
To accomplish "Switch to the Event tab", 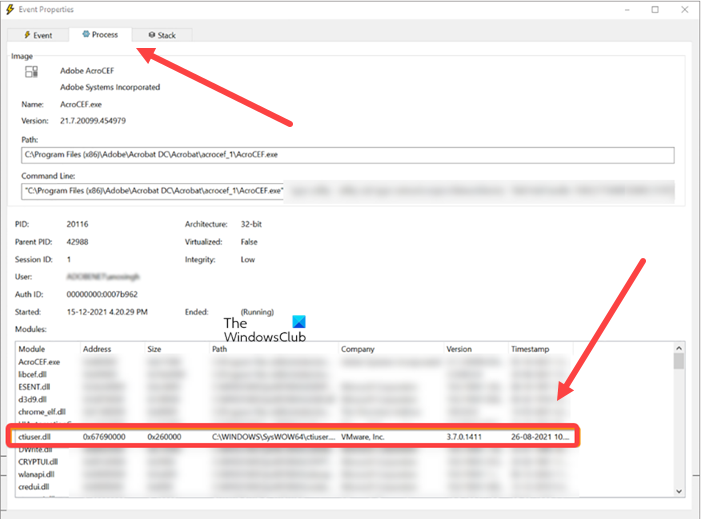I will click(x=38, y=35).
